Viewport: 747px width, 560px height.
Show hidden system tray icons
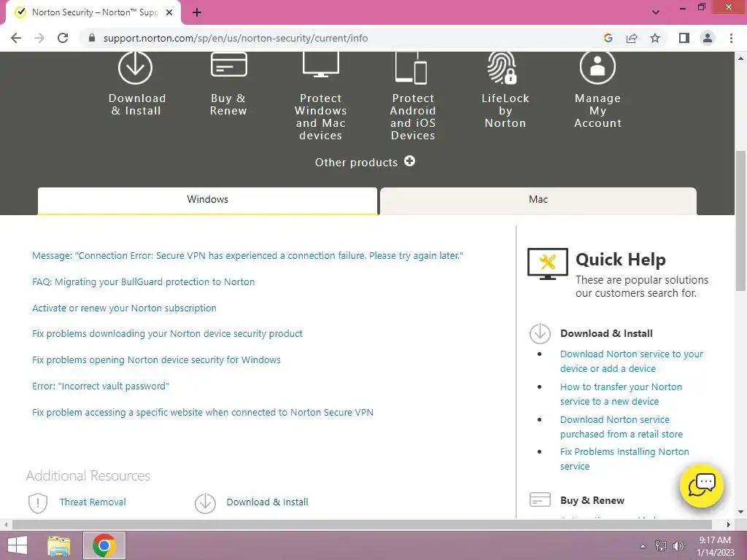click(x=643, y=546)
